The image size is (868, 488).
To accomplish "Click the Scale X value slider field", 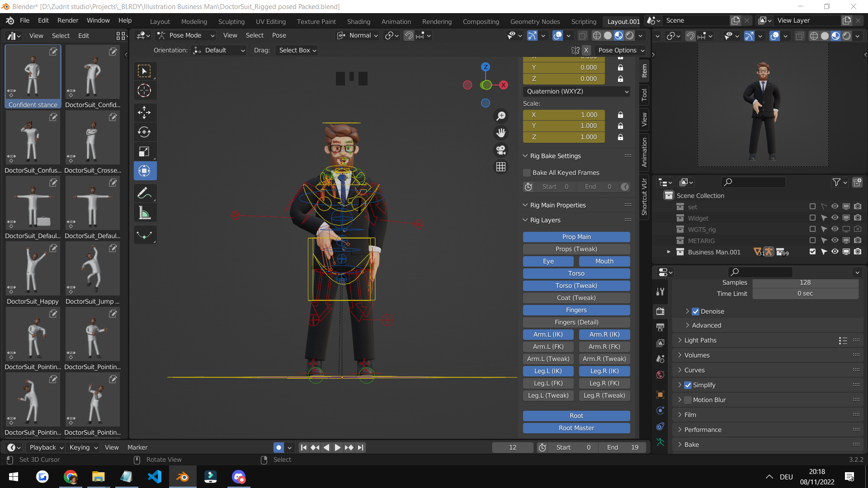I will [564, 115].
